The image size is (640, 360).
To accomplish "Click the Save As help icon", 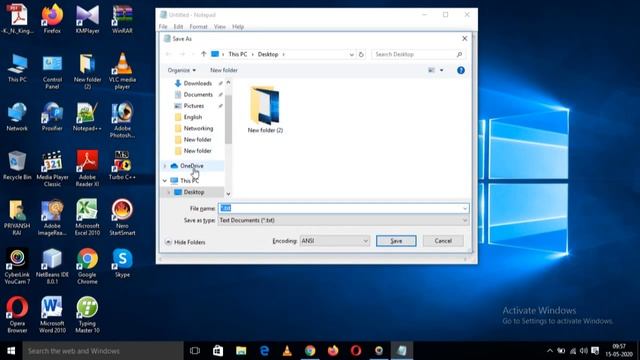I will pos(461,70).
